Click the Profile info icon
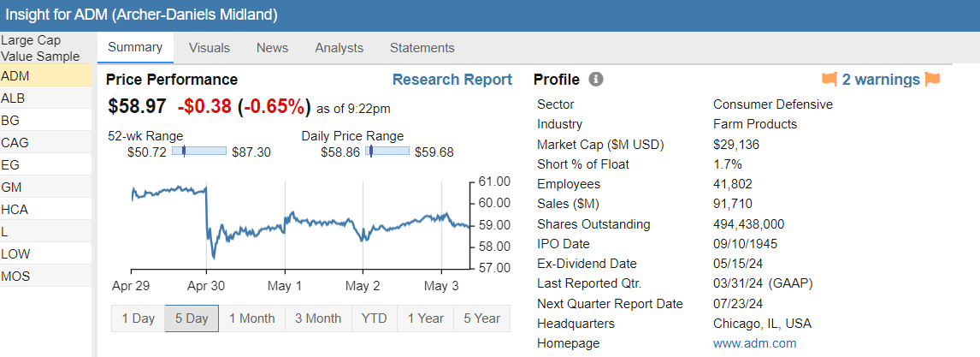The width and height of the screenshot is (980, 357). tap(596, 80)
